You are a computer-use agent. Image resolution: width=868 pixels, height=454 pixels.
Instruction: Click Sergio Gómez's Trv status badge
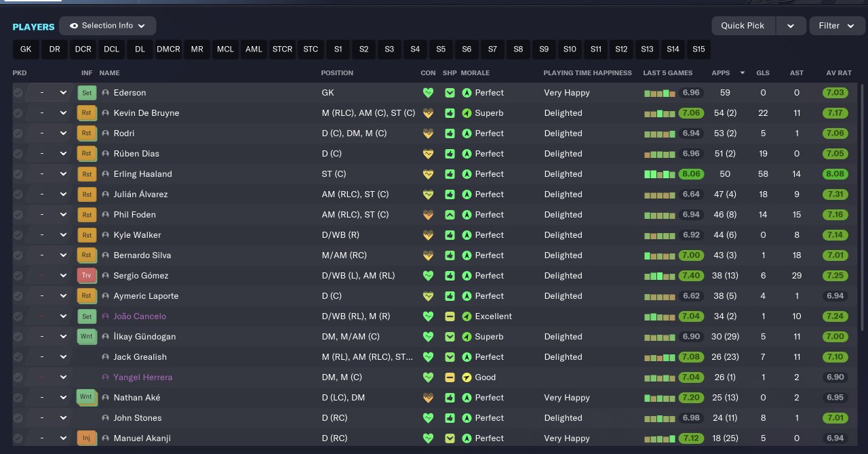pyautogui.click(x=87, y=276)
